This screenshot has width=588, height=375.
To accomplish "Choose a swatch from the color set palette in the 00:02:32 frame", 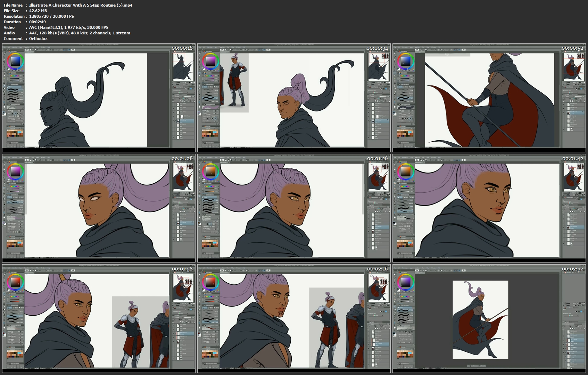I will 405,355.
